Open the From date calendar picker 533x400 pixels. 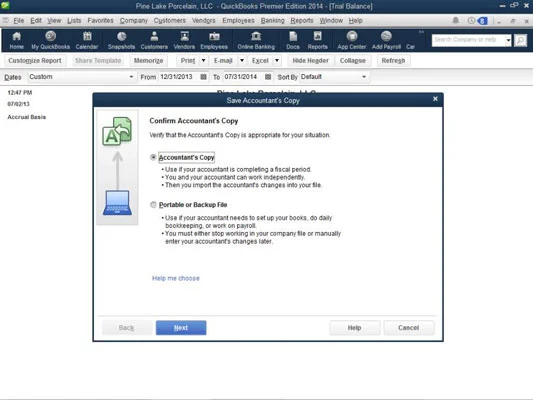click(x=203, y=77)
